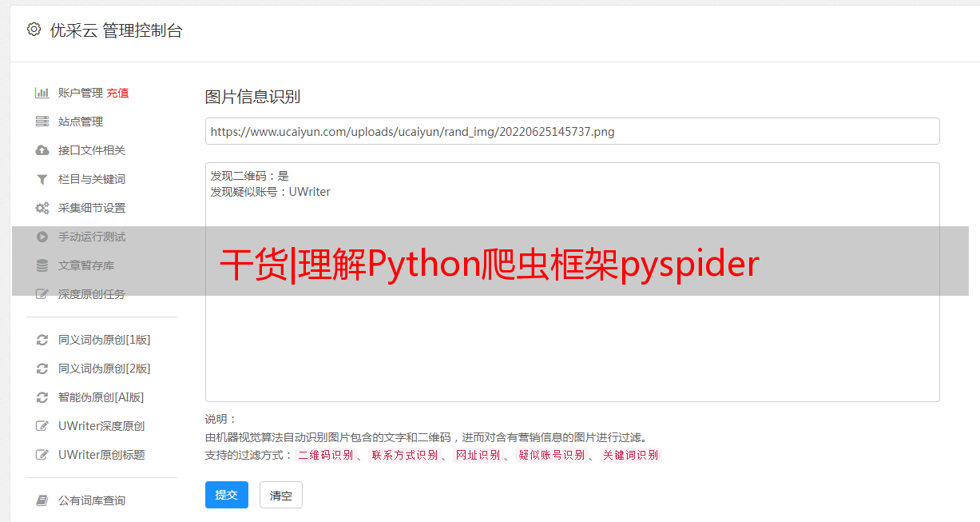Click the 关键词识别 filter tag

[x=631, y=455]
